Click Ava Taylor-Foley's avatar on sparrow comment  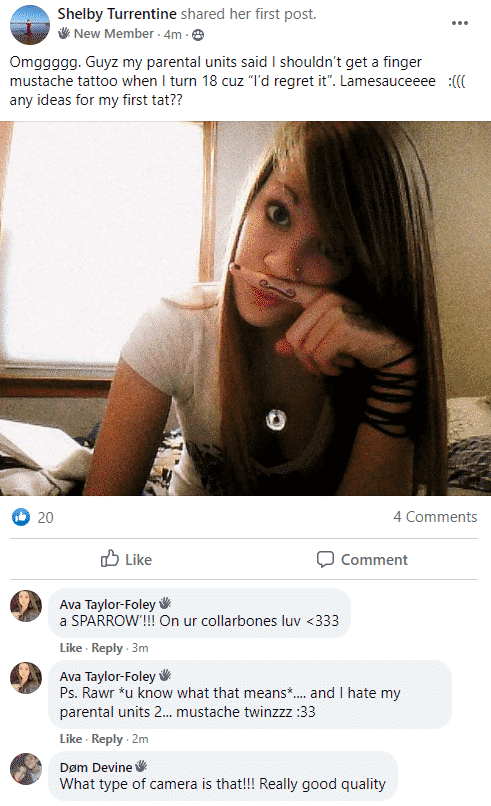(x=26, y=606)
